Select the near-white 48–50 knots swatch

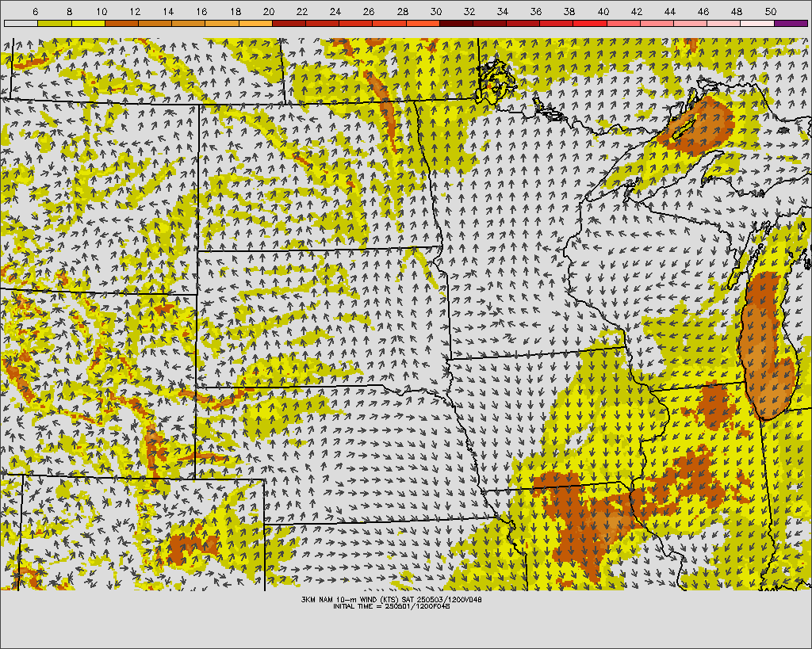(x=757, y=23)
